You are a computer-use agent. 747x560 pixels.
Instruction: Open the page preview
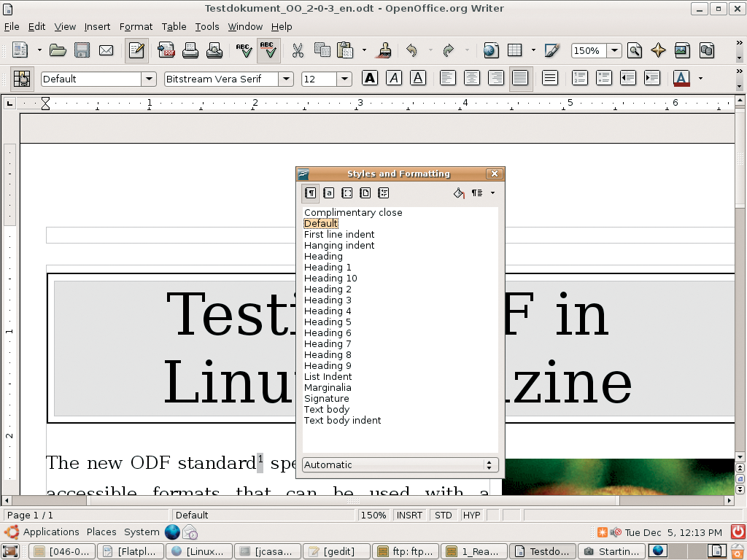click(214, 50)
